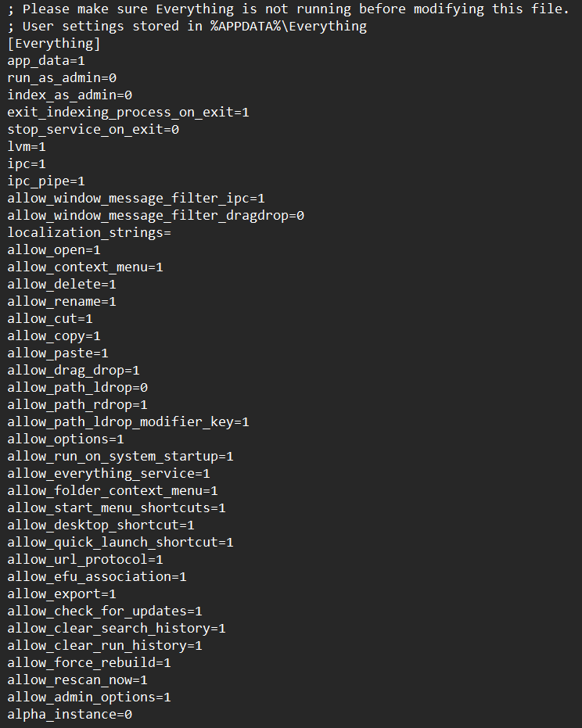Click the run_as_admin=0 line
Screen dimensions: 582x728
pyautogui.click(x=62, y=78)
